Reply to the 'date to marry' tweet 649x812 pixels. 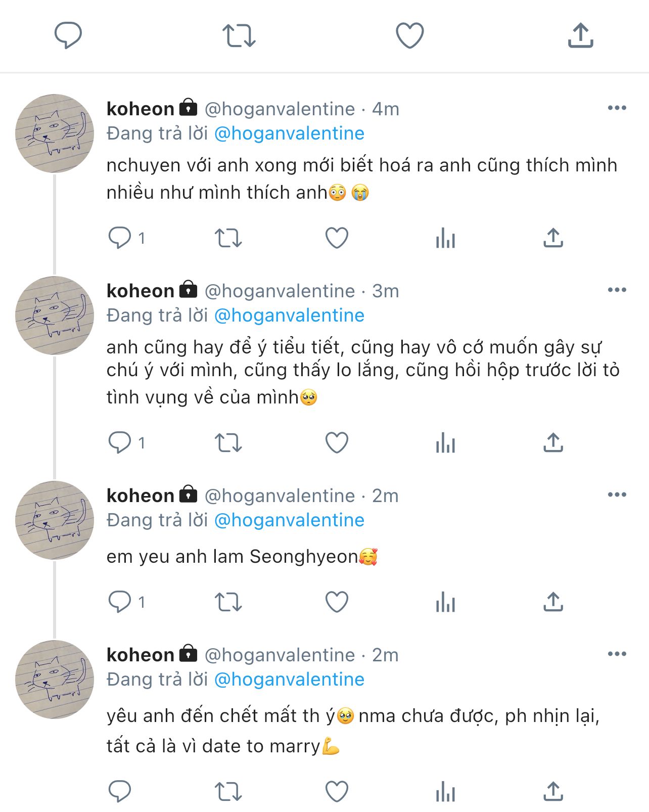coord(120,791)
